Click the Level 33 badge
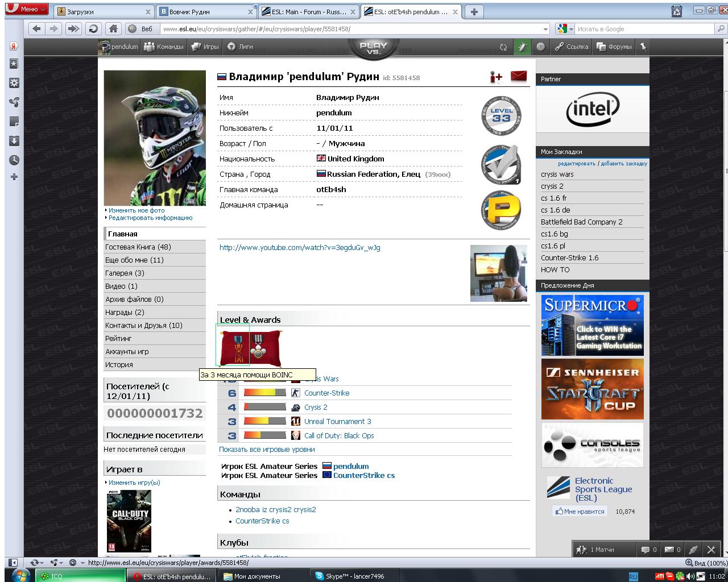Image resolution: width=728 pixels, height=582 pixels. coord(500,115)
